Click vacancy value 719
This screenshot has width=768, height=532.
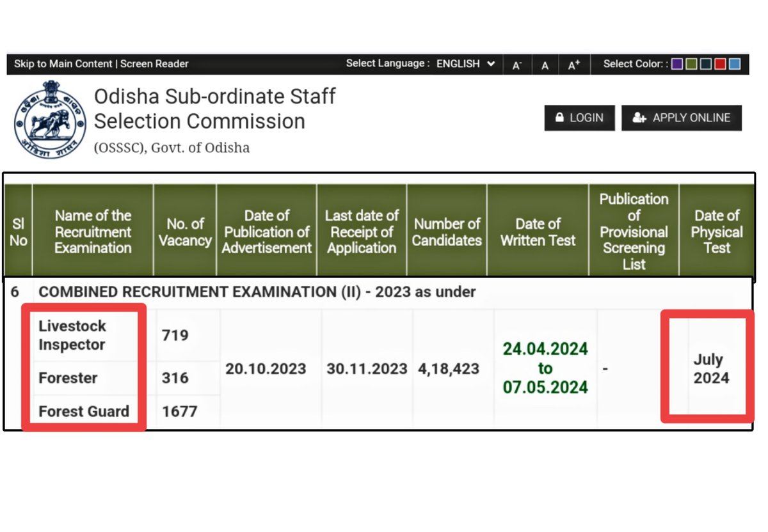[175, 335]
